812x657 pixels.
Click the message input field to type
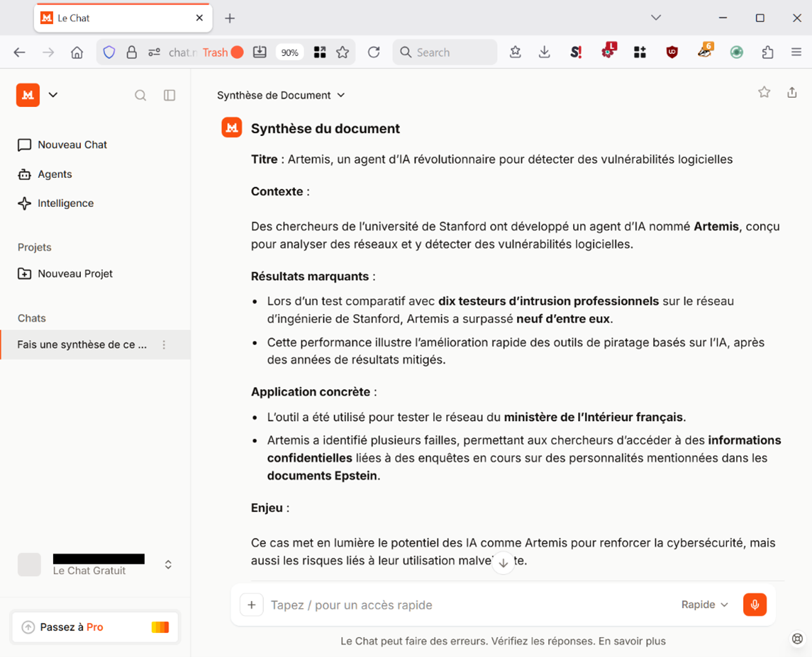(x=426, y=605)
